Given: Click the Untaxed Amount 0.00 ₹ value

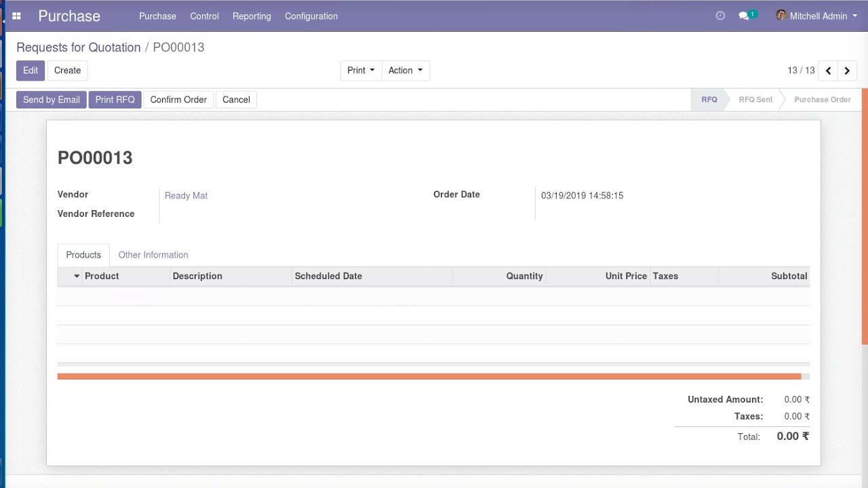Looking at the screenshot, I should (x=797, y=400).
